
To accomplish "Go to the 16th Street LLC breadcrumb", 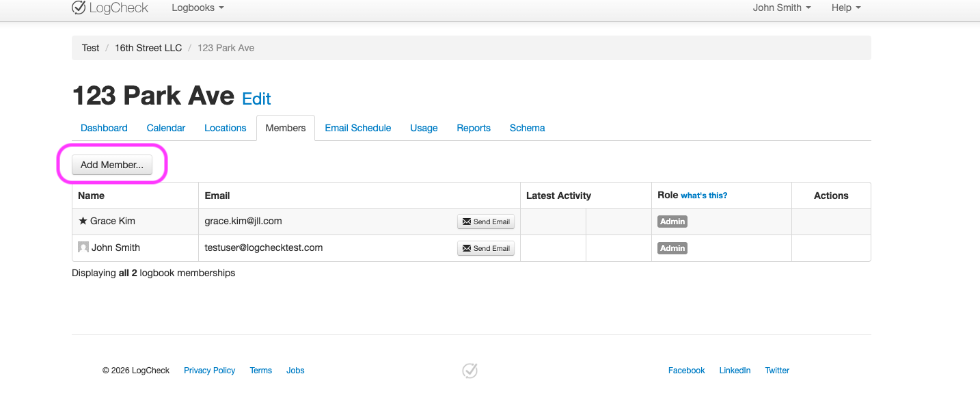I will [x=148, y=48].
